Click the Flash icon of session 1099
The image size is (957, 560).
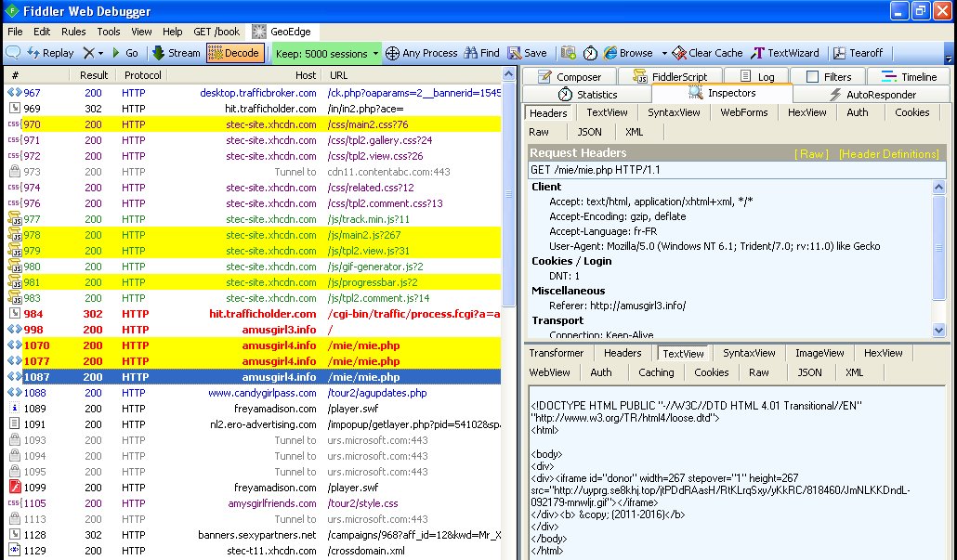click(x=15, y=487)
